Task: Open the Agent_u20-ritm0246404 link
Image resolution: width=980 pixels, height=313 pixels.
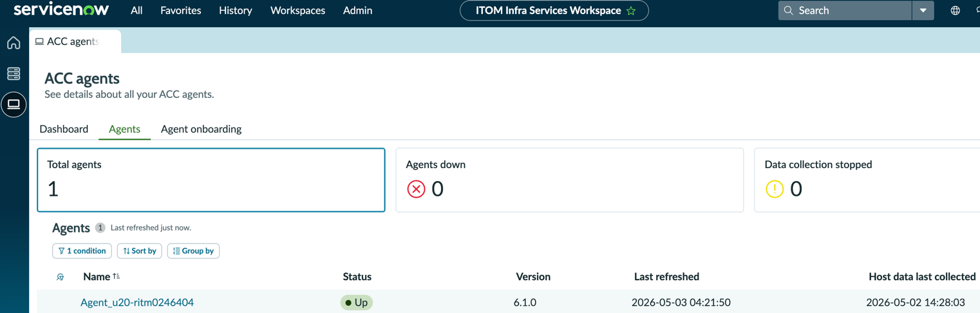Action: coord(137,302)
